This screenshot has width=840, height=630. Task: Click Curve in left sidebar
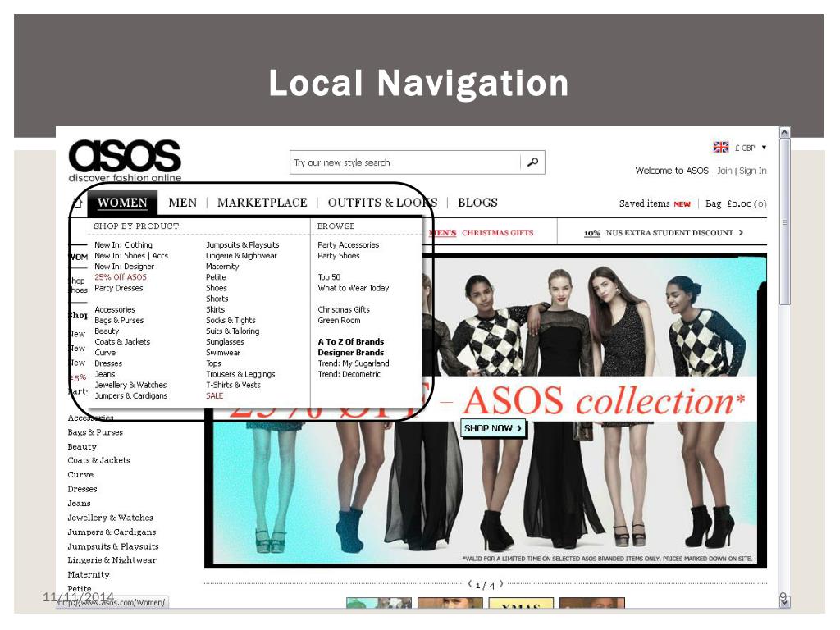80,475
